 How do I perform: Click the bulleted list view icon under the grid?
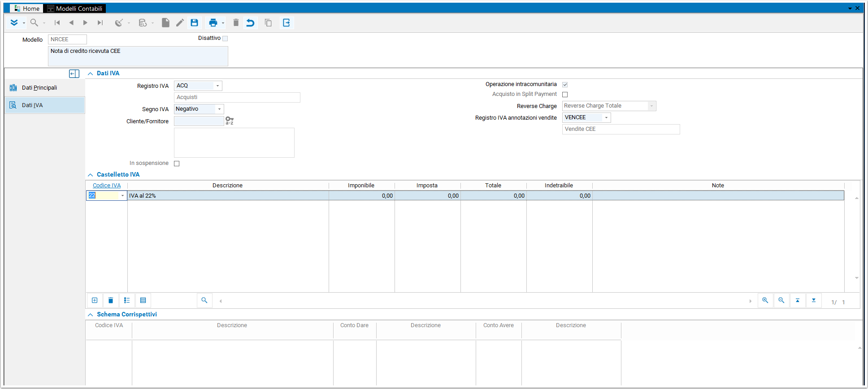click(x=127, y=300)
